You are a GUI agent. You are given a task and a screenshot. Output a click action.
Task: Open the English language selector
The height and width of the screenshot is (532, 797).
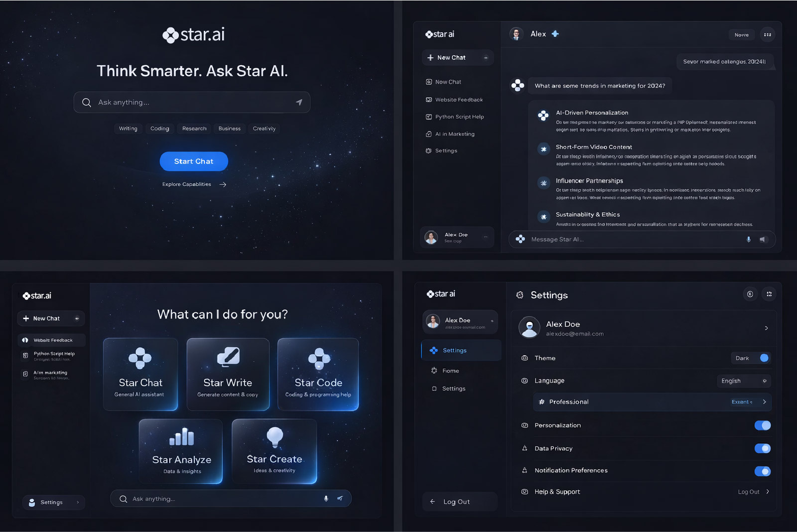click(x=744, y=381)
